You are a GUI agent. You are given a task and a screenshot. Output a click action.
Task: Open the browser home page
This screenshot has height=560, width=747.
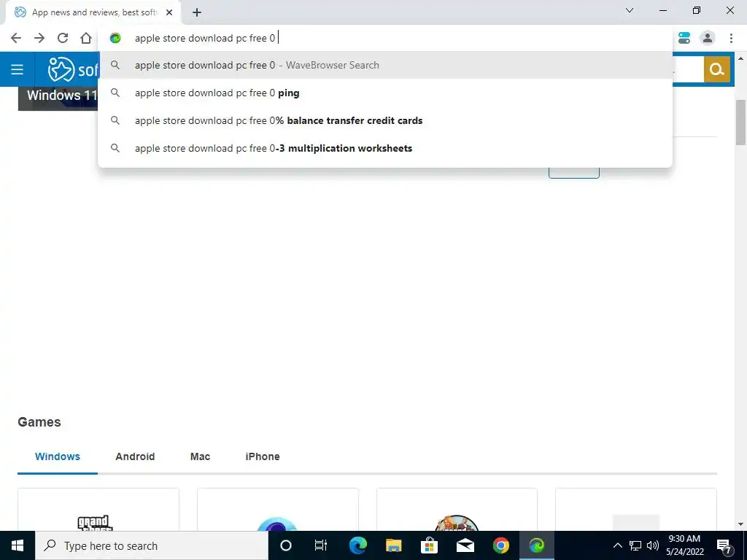point(86,38)
